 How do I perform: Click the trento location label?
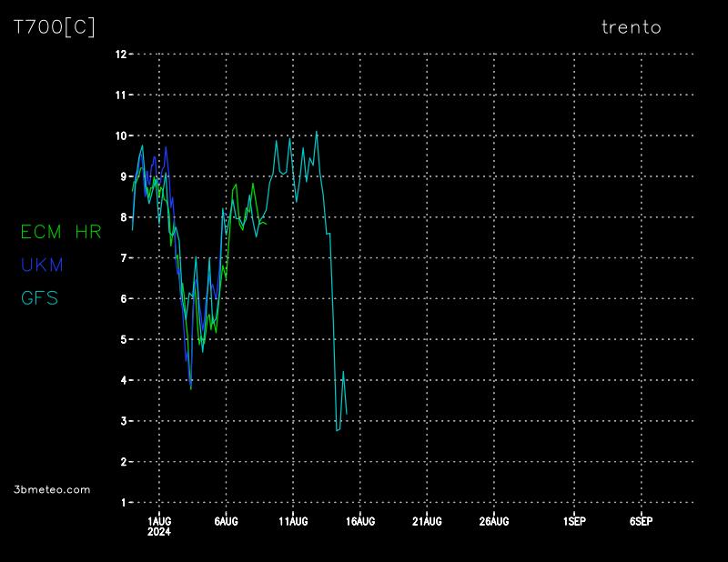pos(631,27)
